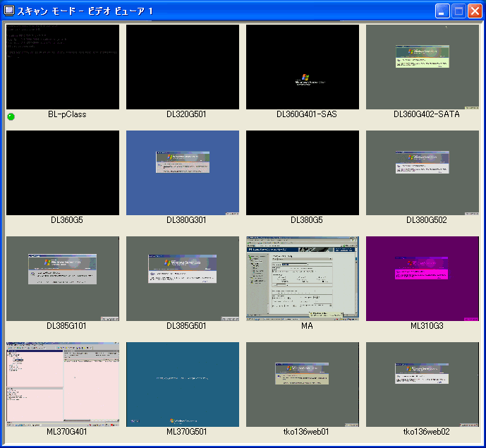Select the tko136web01 server thumbnail

(303, 385)
